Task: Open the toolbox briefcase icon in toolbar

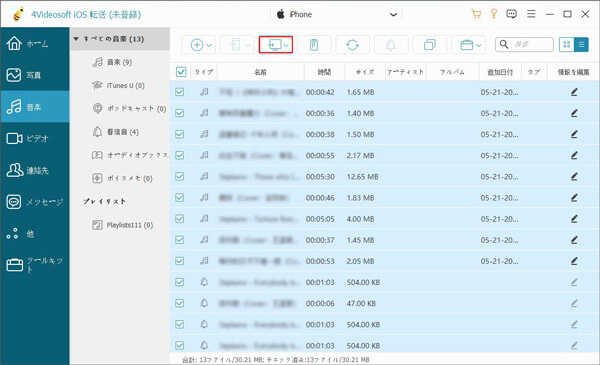Action: [x=466, y=45]
